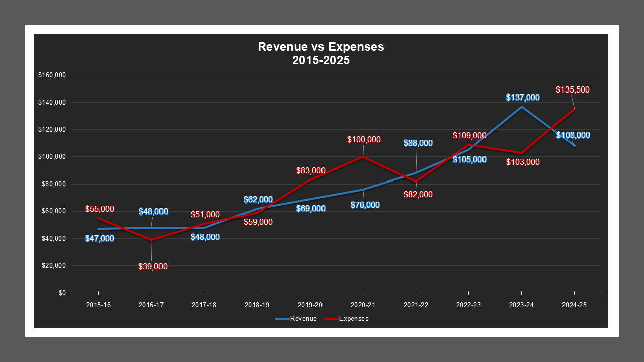Select the $160,000 vertical axis label
644x362 pixels.
click(x=52, y=75)
